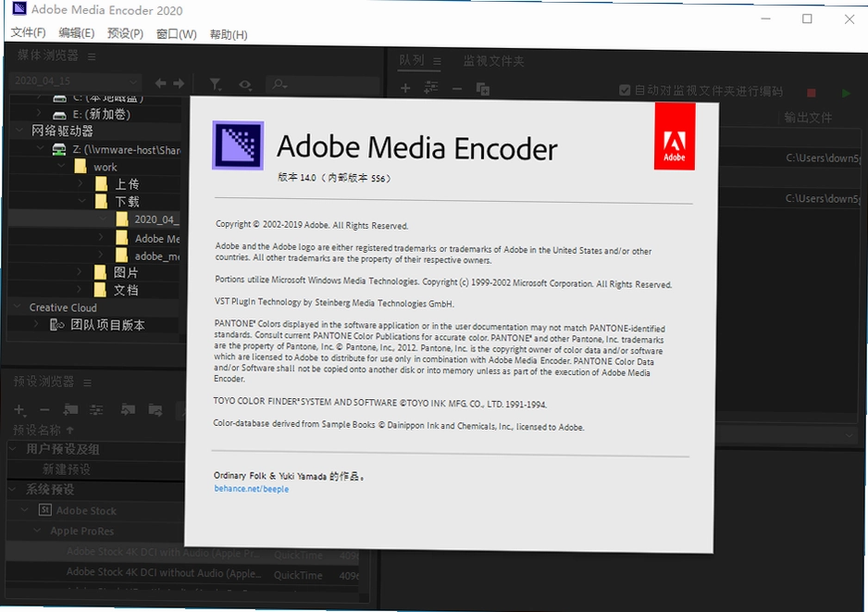Image resolution: width=868 pixels, height=612 pixels.
Task: Collapse the 网络驱动器 section
Action: coord(19,131)
